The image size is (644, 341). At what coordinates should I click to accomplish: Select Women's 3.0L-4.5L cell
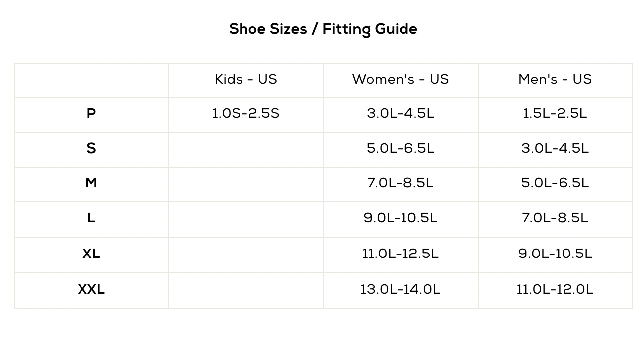click(401, 114)
